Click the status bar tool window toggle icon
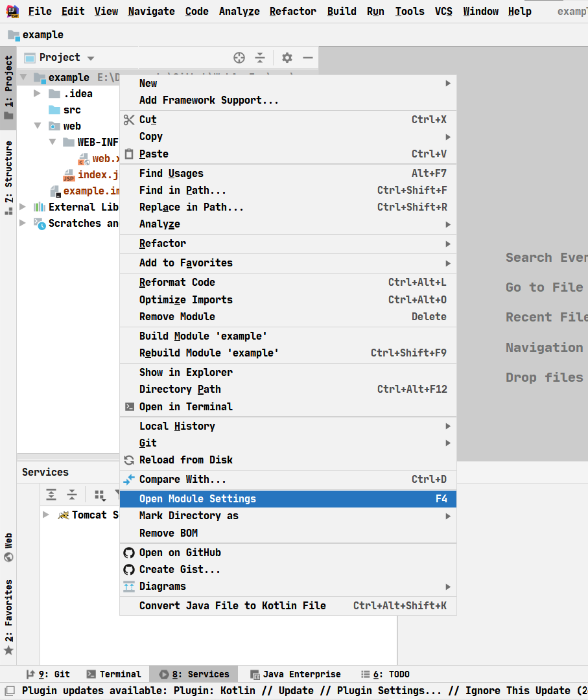The height and width of the screenshot is (700, 588). click(x=8, y=691)
